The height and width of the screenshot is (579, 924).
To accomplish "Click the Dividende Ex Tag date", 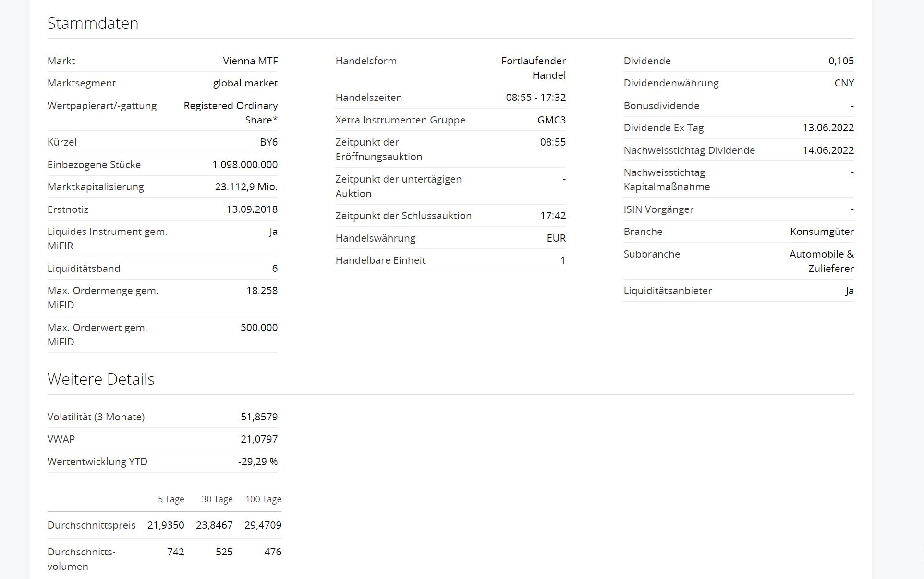I will (x=828, y=128).
